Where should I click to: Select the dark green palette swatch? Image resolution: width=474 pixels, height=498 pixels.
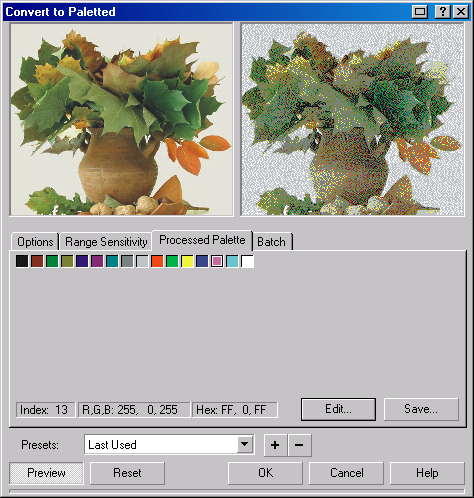pyautogui.click(x=52, y=261)
